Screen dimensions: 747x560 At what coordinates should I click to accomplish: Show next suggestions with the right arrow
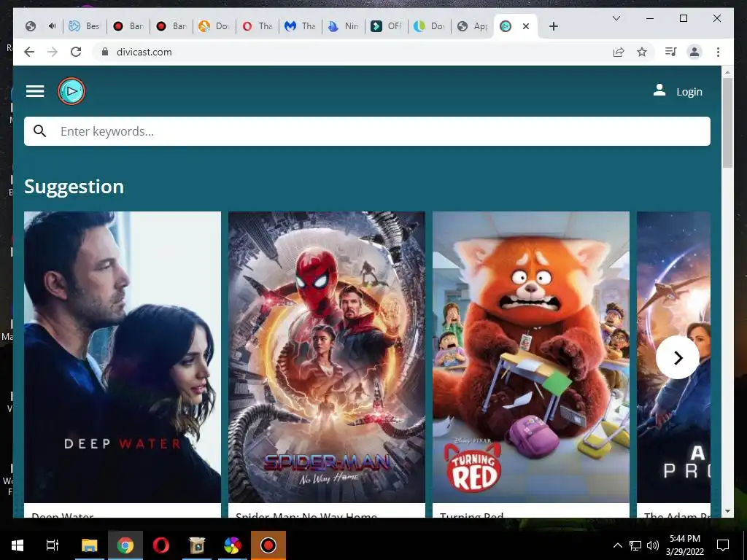tap(678, 357)
